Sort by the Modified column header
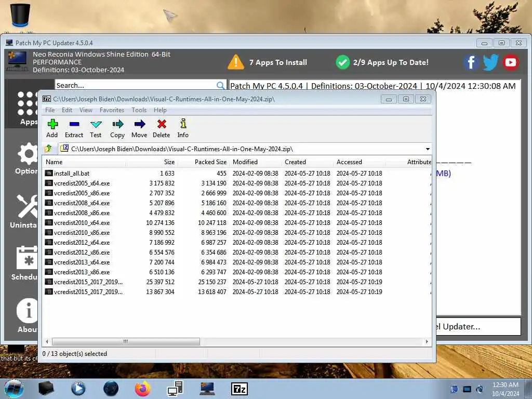 click(x=256, y=162)
